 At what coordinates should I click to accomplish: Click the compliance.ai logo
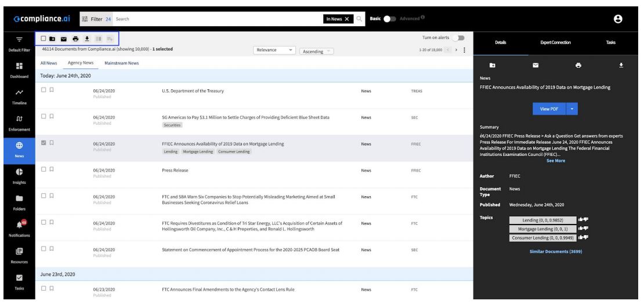[x=41, y=19]
